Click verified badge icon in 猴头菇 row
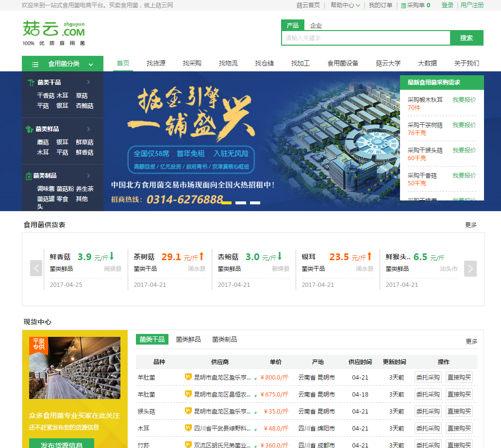The width and height of the screenshot is (501, 448). [x=188, y=411]
